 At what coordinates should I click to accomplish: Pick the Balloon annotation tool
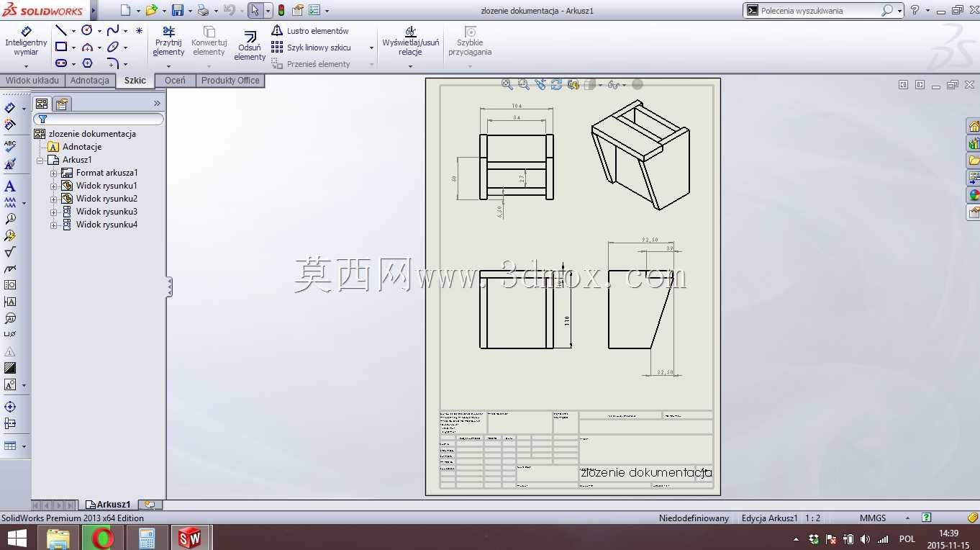coord(10,219)
